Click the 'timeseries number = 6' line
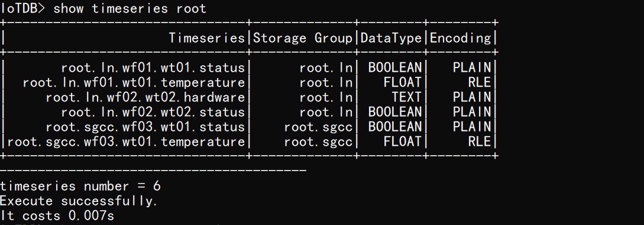 click(80, 186)
